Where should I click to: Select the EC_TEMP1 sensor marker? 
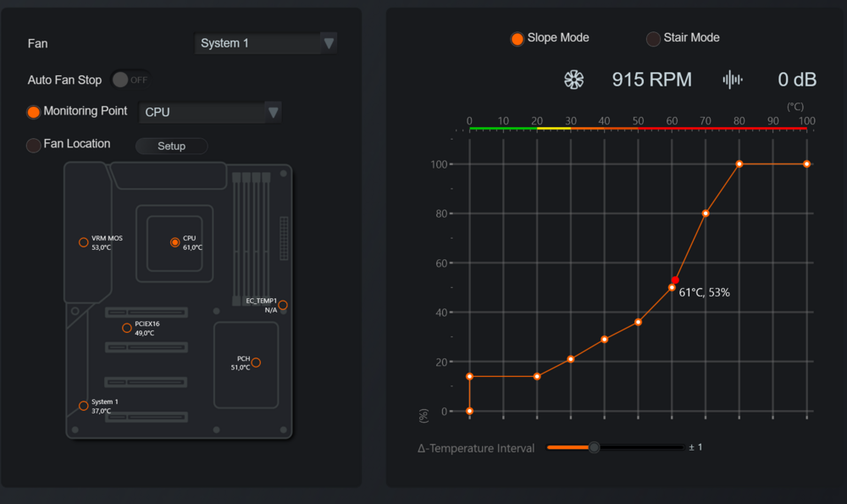(283, 305)
